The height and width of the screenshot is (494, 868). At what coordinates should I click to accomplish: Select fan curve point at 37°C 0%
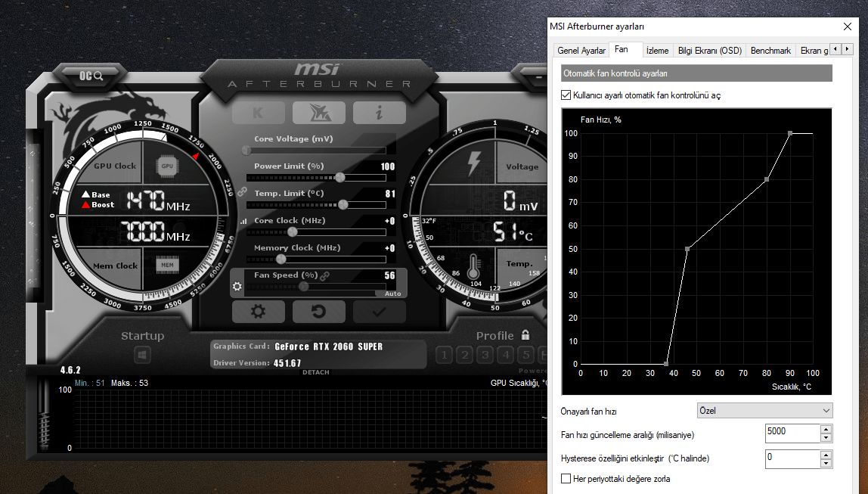coord(666,364)
